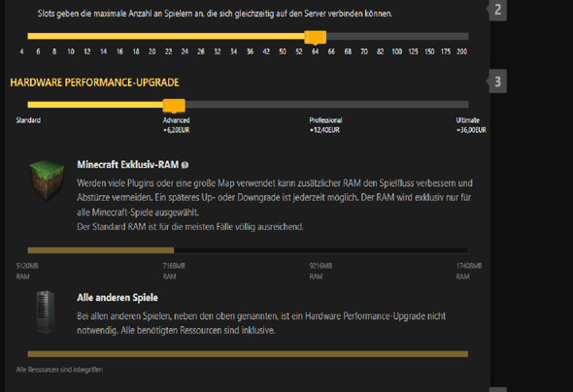Select 16 slots on the slots scale

coord(119,51)
